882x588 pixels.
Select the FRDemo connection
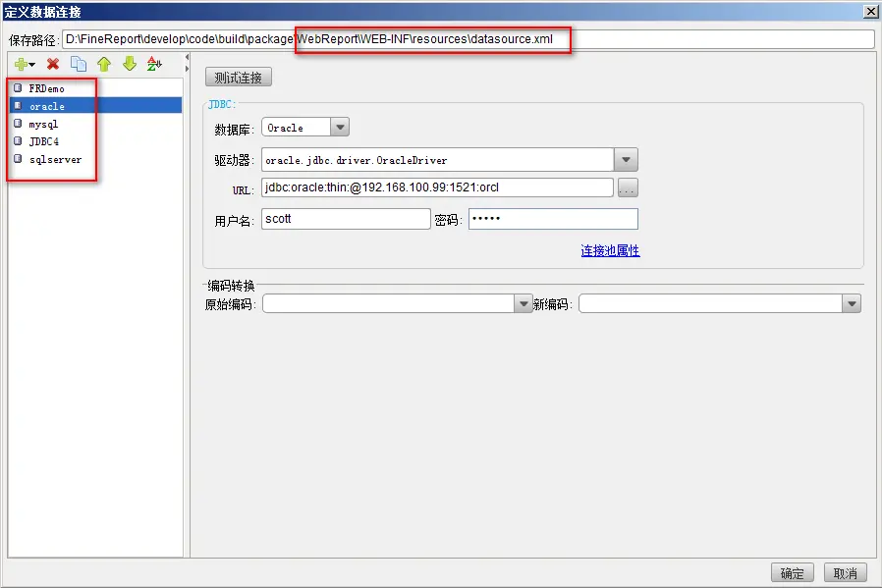pos(95,88)
